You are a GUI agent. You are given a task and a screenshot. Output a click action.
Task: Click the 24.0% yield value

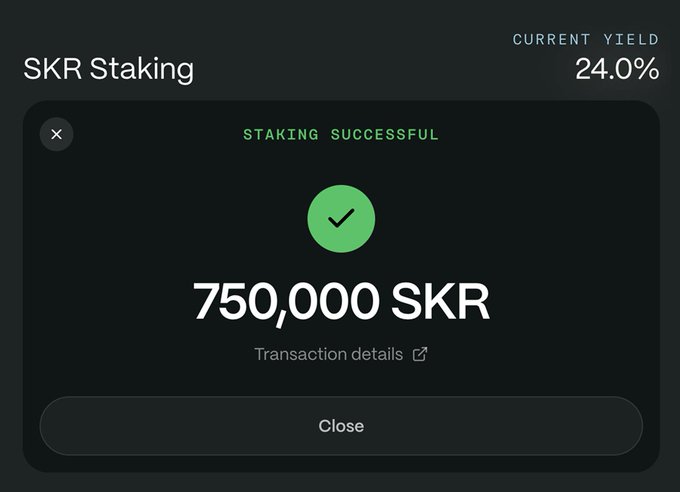click(x=616, y=69)
